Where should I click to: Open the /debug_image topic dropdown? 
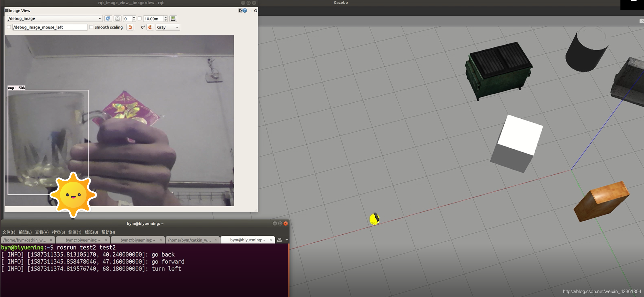click(x=55, y=19)
